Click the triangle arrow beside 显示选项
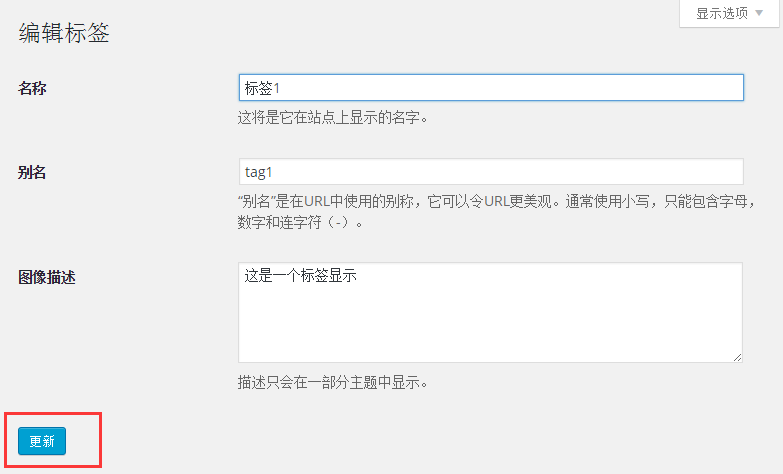The image size is (783, 474). 759,13
